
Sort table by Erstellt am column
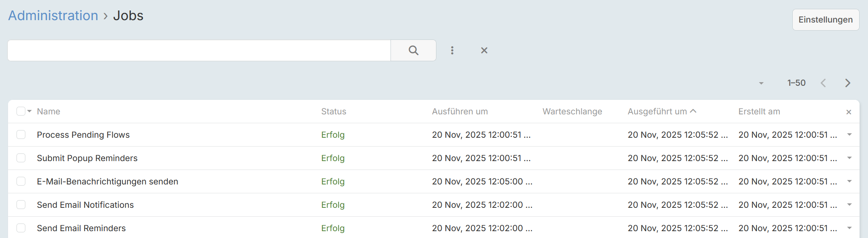click(759, 112)
